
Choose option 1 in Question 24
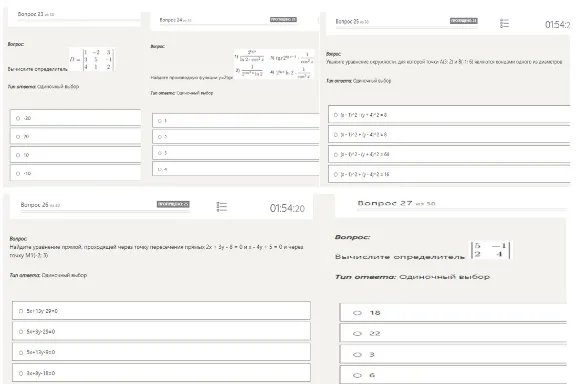(235, 121)
